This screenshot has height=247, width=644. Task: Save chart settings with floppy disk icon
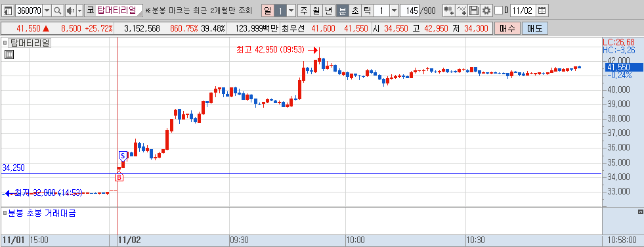pos(475,11)
